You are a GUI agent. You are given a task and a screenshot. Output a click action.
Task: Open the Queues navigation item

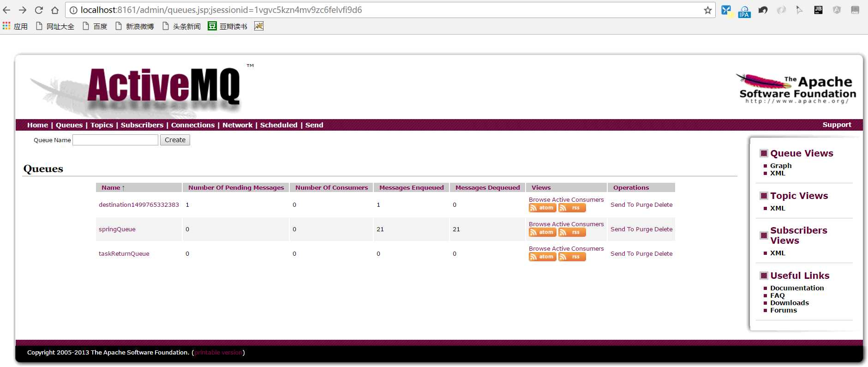pos(69,125)
